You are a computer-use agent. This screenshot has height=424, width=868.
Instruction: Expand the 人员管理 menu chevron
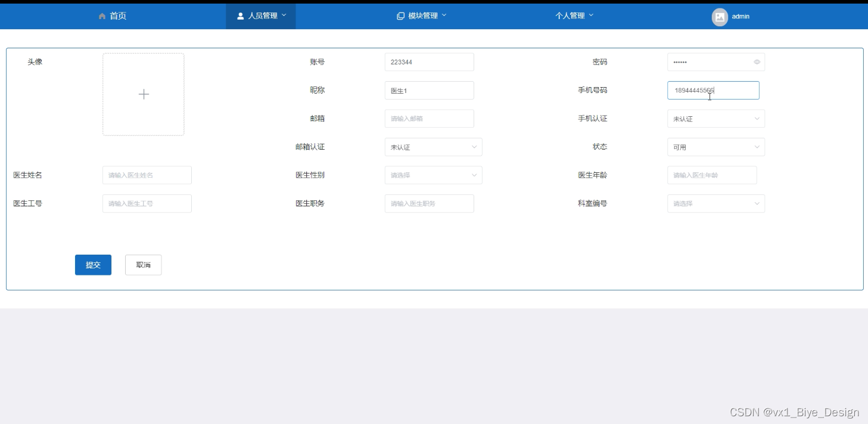(x=284, y=16)
